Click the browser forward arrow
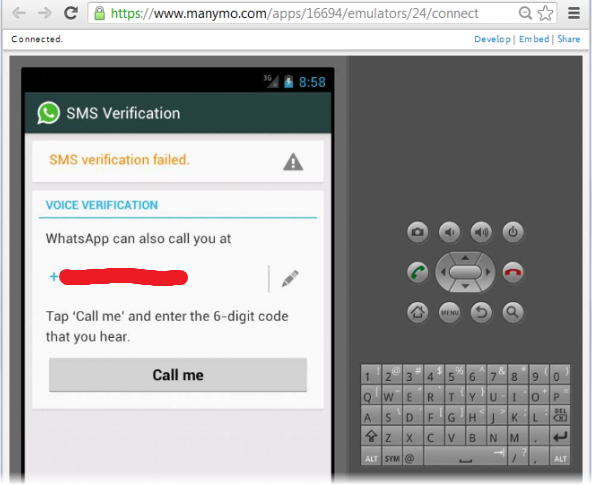 (45, 14)
